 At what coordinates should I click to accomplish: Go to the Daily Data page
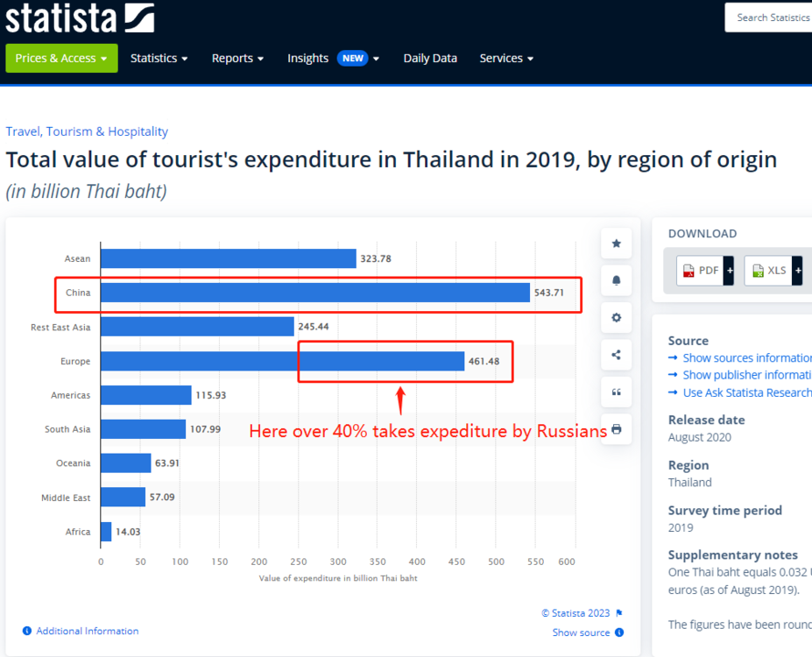430,58
